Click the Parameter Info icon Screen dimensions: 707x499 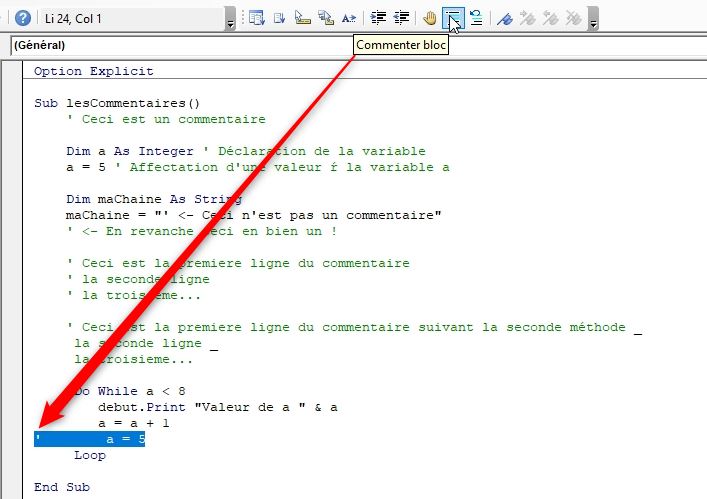tap(325, 18)
